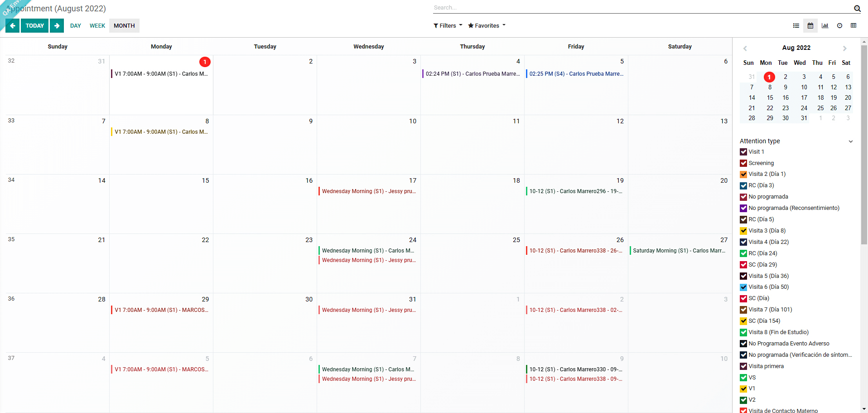Open 10-12 (S1) Carlos Marrero338 - 26 appointment
Image resolution: width=868 pixels, height=413 pixels.
[576, 251]
